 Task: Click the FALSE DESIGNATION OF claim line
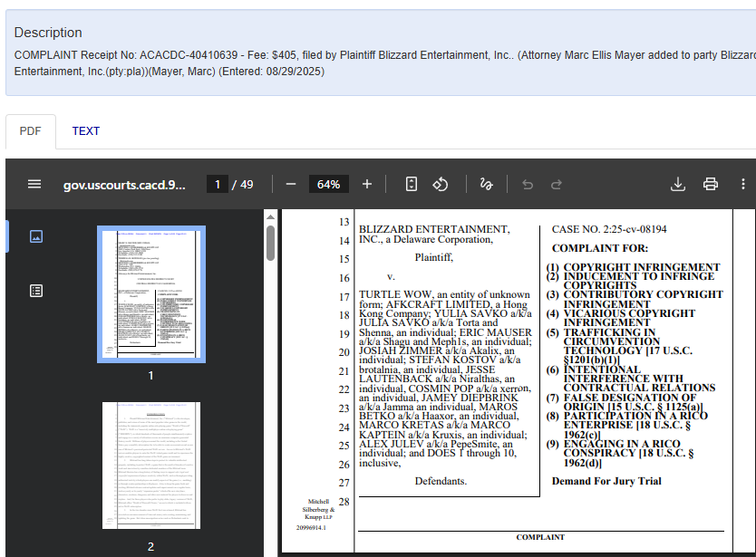point(630,398)
